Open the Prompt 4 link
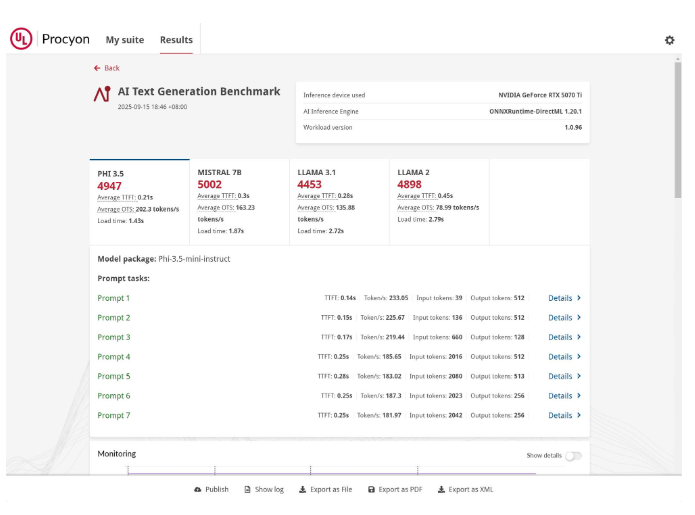The image size is (695, 515). coord(113,356)
